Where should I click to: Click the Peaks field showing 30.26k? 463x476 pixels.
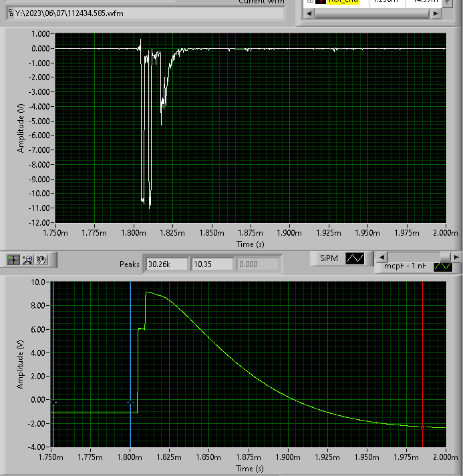click(x=166, y=264)
